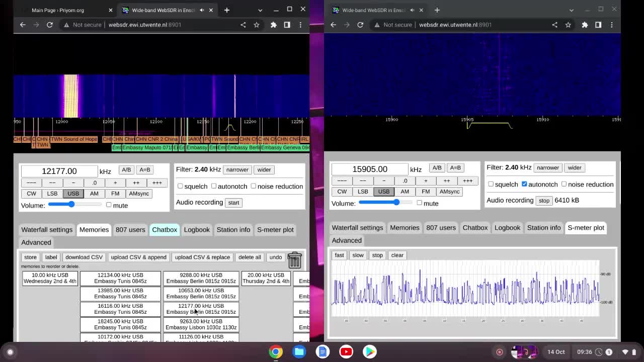The width and height of the screenshot is (644, 362).
Task: Launch YouTube from the shelf
Action: coord(346,351)
